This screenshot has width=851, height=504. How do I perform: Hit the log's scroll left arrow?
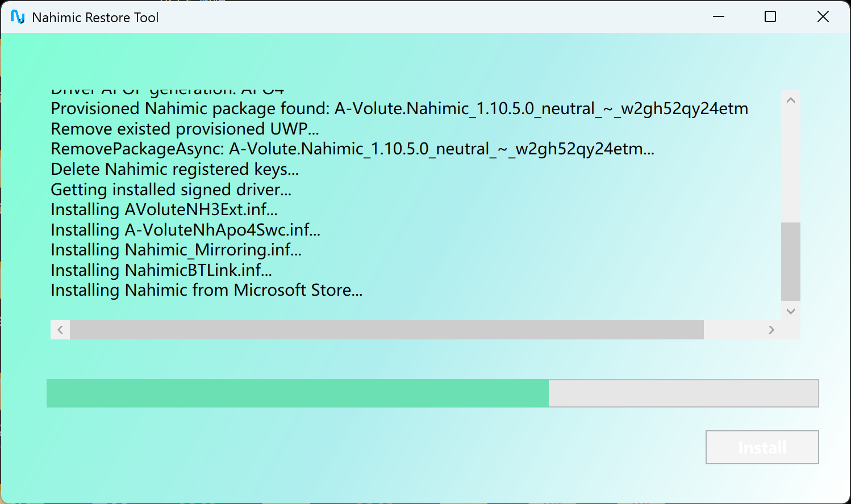click(x=60, y=330)
